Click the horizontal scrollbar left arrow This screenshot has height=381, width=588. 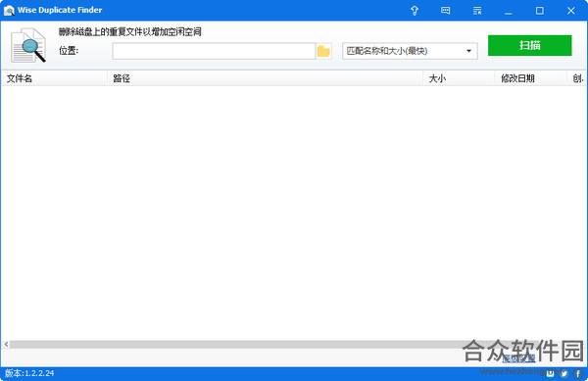click(6, 344)
